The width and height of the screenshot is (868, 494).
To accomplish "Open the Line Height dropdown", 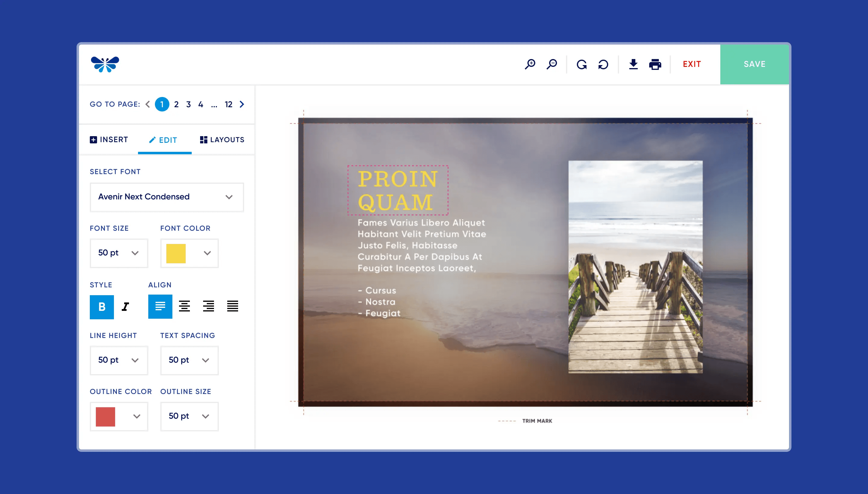I will (x=118, y=360).
